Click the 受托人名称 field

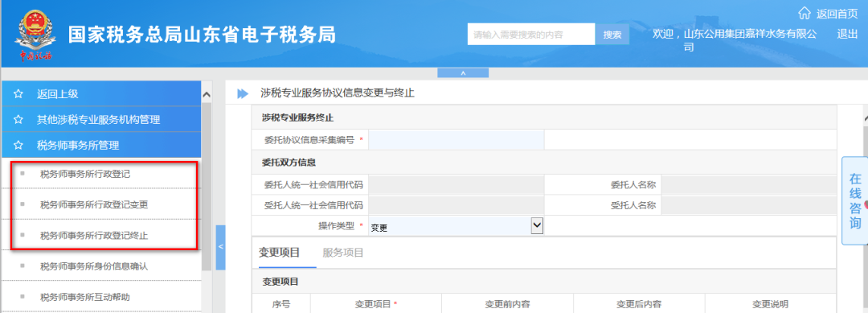[x=749, y=205]
